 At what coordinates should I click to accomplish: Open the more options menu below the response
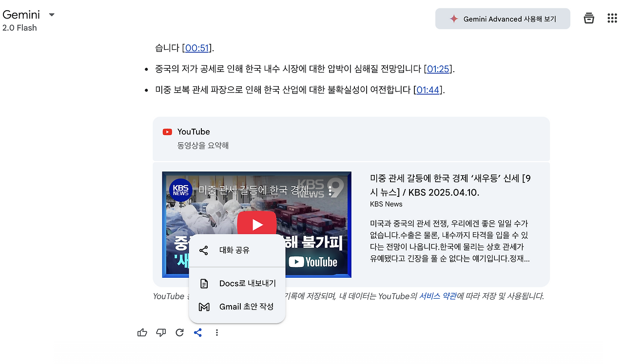coord(217,332)
